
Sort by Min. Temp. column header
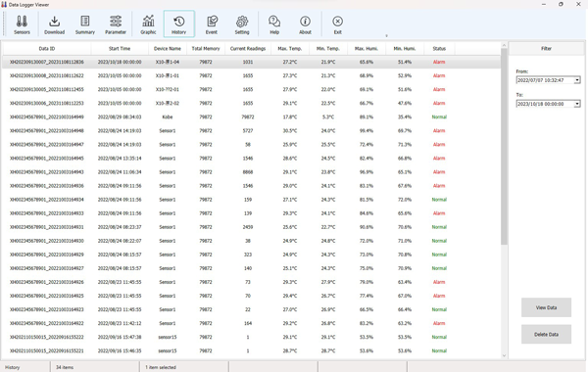(x=328, y=48)
